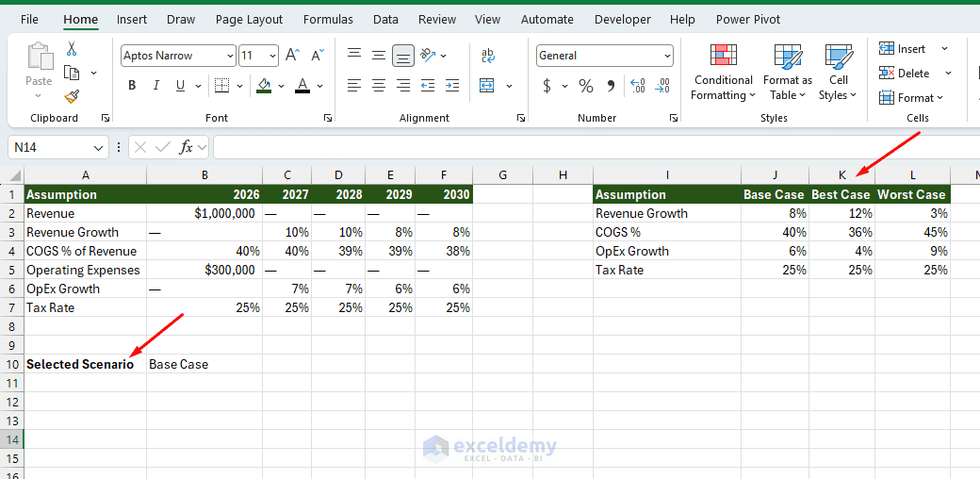Viewport: 980px width, 479px height.
Task: Click the Insert Function fx button
Action: pyautogui.click(x=187, y=148)
